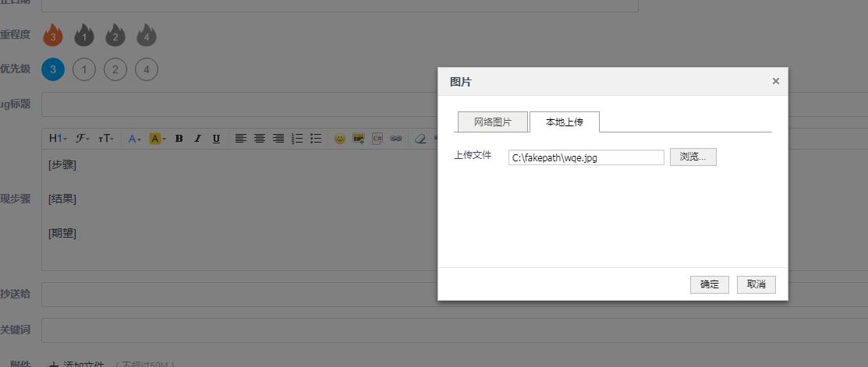Toggle underline formatting
Screen dimensions: 868x367
[217, 139]
